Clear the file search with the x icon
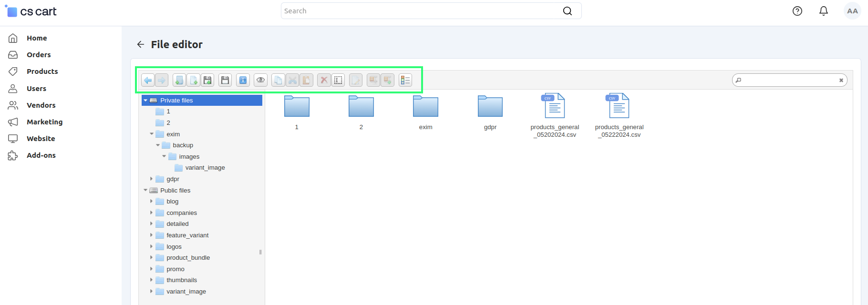 pos(841,80)
